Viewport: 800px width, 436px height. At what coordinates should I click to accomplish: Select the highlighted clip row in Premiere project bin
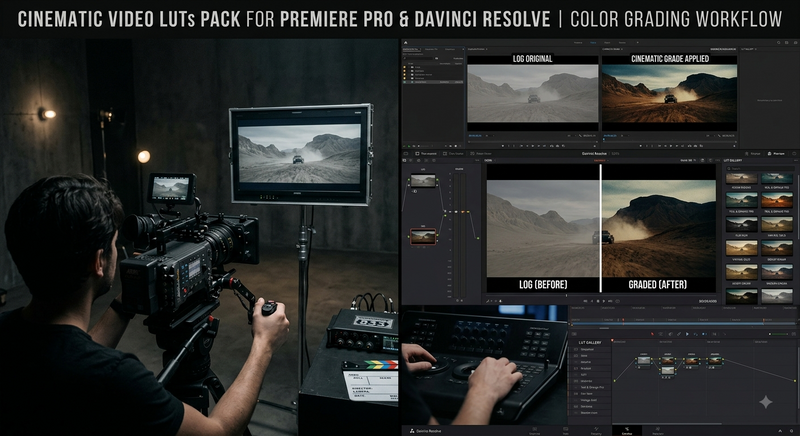[x=433, y=82]
